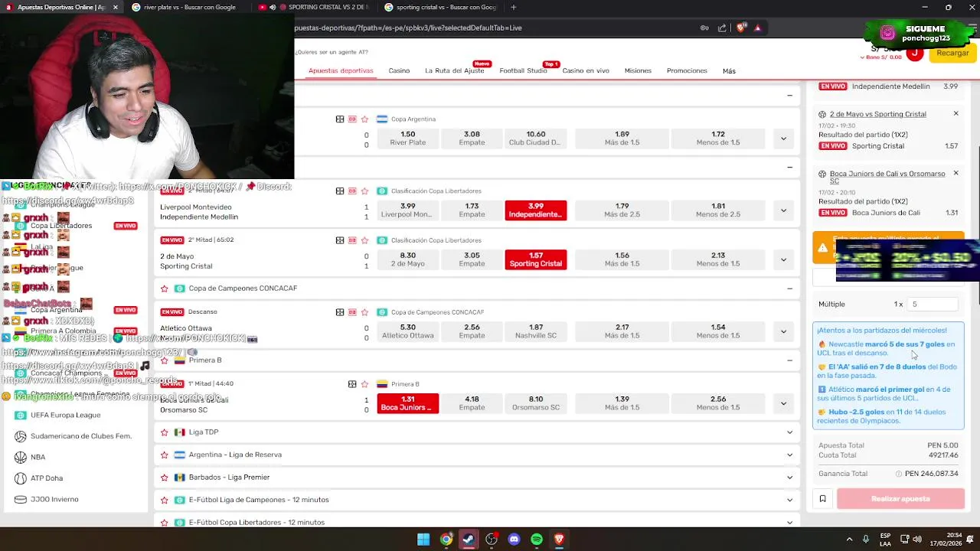
Task: Select River Plate 1.50 odds
Action: click(x=407, y=139)
